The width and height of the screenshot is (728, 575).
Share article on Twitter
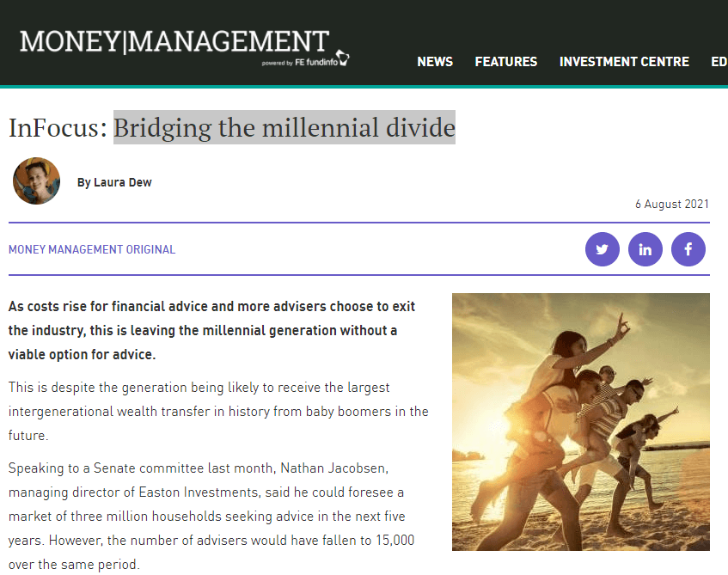coord(603,249)
